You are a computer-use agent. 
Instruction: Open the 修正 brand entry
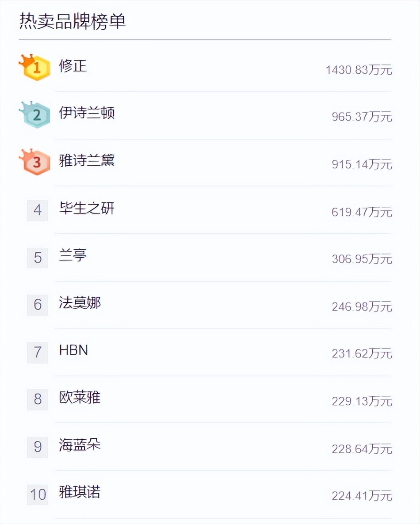point(73,66)
